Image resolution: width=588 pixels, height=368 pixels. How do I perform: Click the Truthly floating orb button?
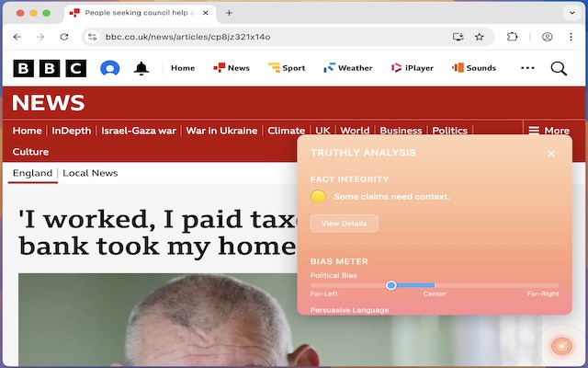(x=561, y=346)
